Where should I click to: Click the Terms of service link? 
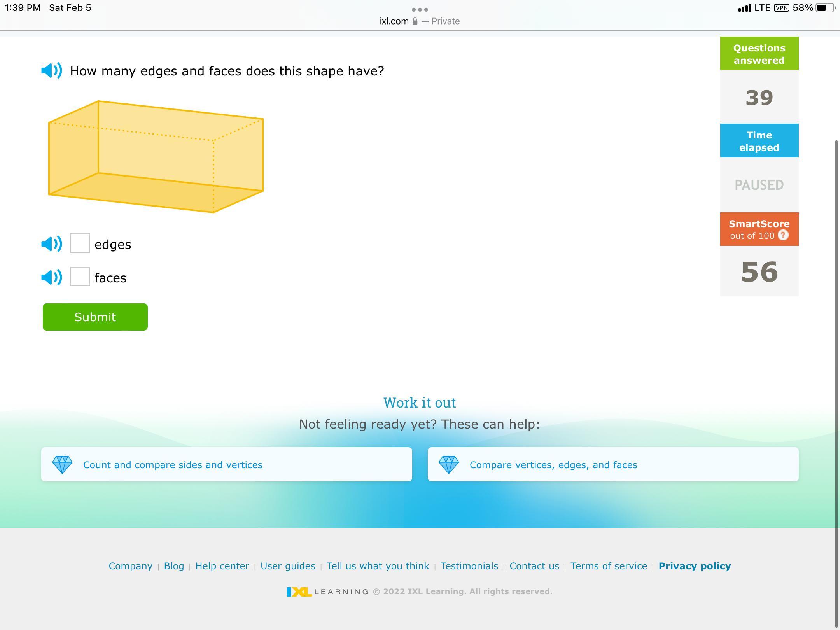point(609,566)
